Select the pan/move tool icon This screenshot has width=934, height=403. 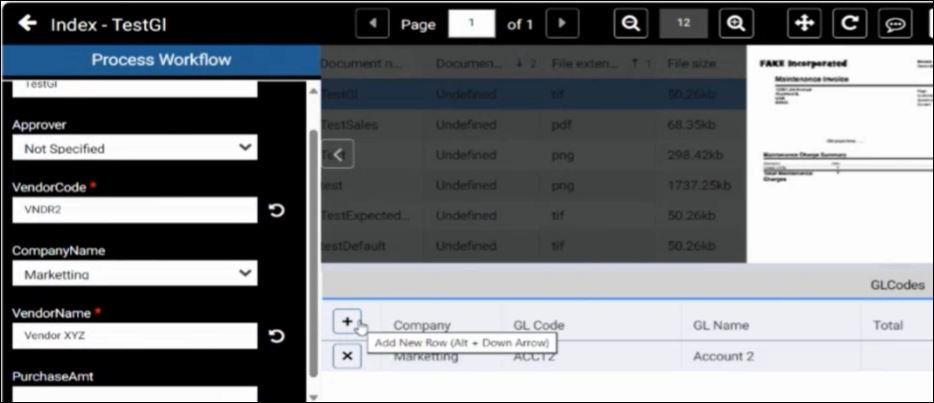click(804, 23)
